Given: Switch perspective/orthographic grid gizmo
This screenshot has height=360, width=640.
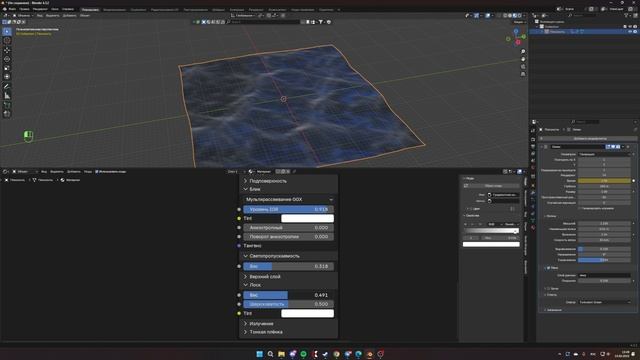Looking at the screenshot, I should pos(523,74).
